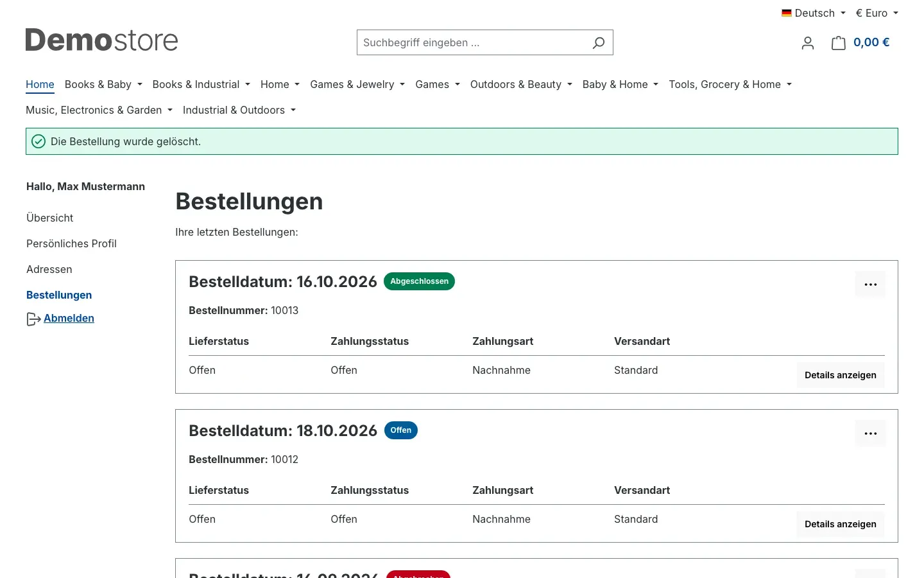Viewport: 924px width, 578px height.
Task: Expand the Books & Baby menu
Action: [x=103, y=84]
